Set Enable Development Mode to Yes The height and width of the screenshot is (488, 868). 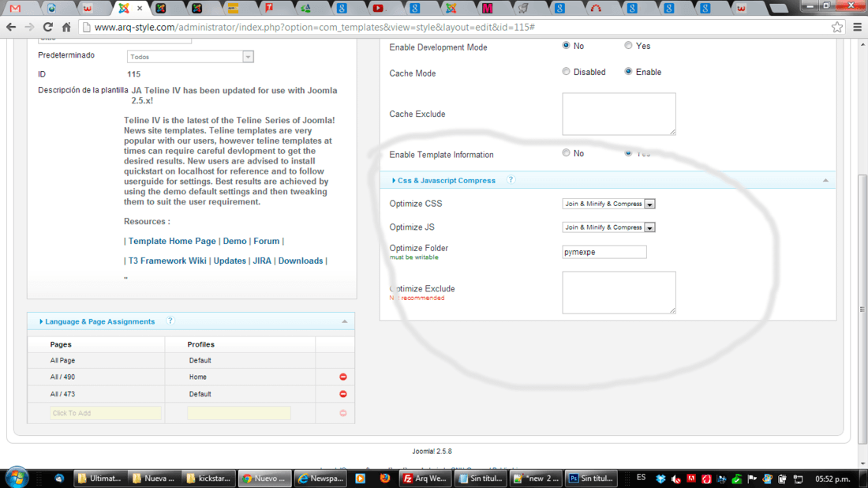coord(628,46)
